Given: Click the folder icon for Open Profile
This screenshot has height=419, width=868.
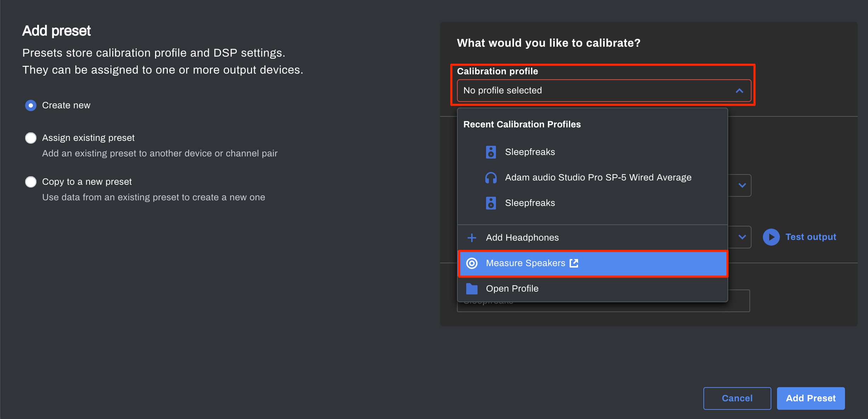Looking at the screenshot, I should click(x=472, y=289).
